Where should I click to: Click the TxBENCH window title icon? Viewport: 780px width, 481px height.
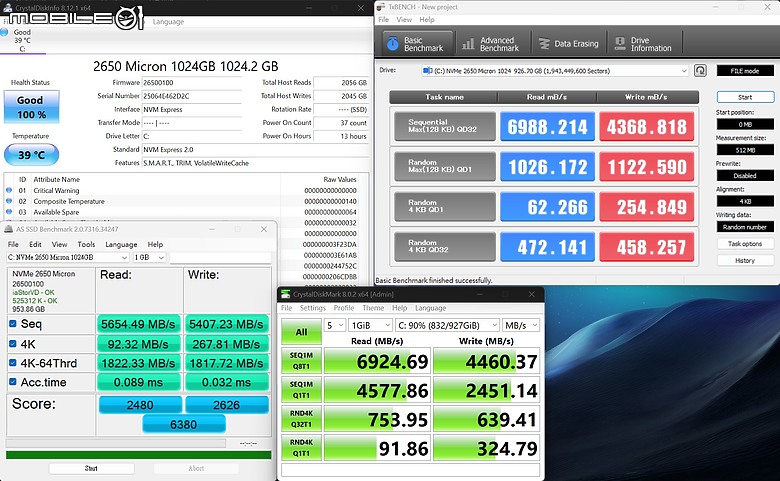coord(382,7)
